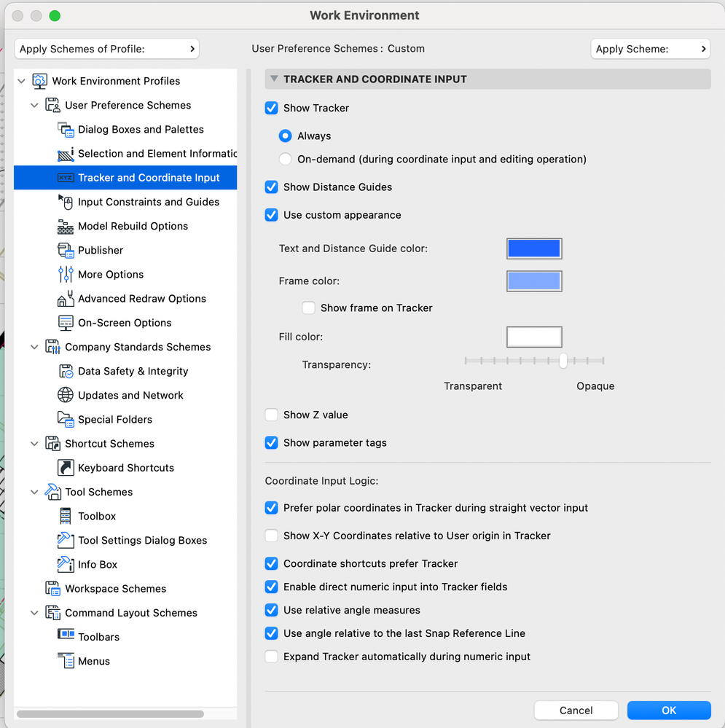This screenshot has height=728, width=725.
Task: Click the Keyboard Shortcuts arrow icon
Action: coord(66,468)
